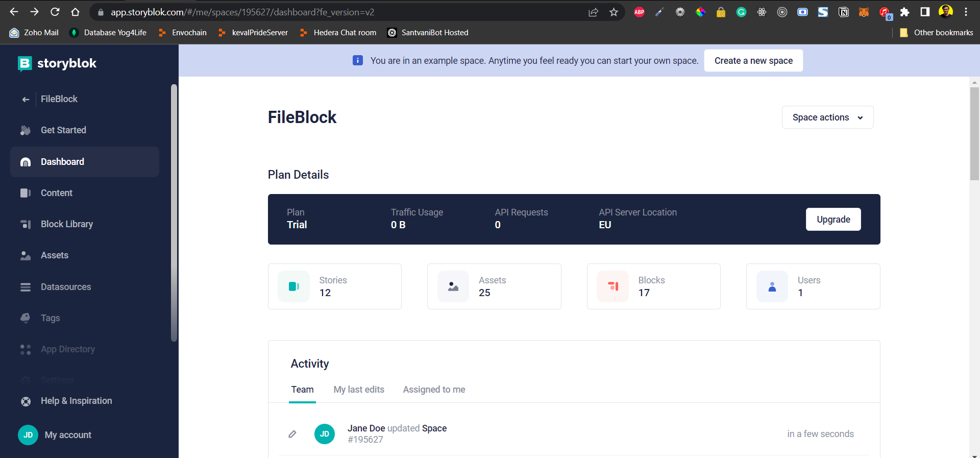Click the share page icon in address bar
The image size is (980, 458).
(593, 12)
